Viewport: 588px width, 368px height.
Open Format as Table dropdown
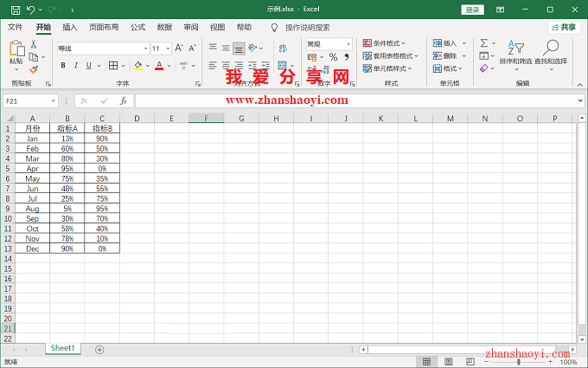390,56
